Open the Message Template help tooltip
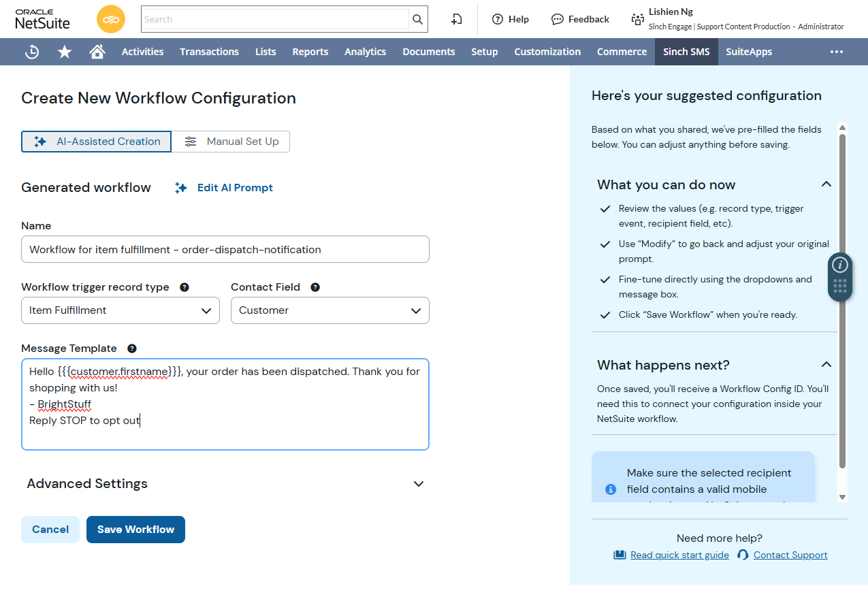 (x=131, y=349)
